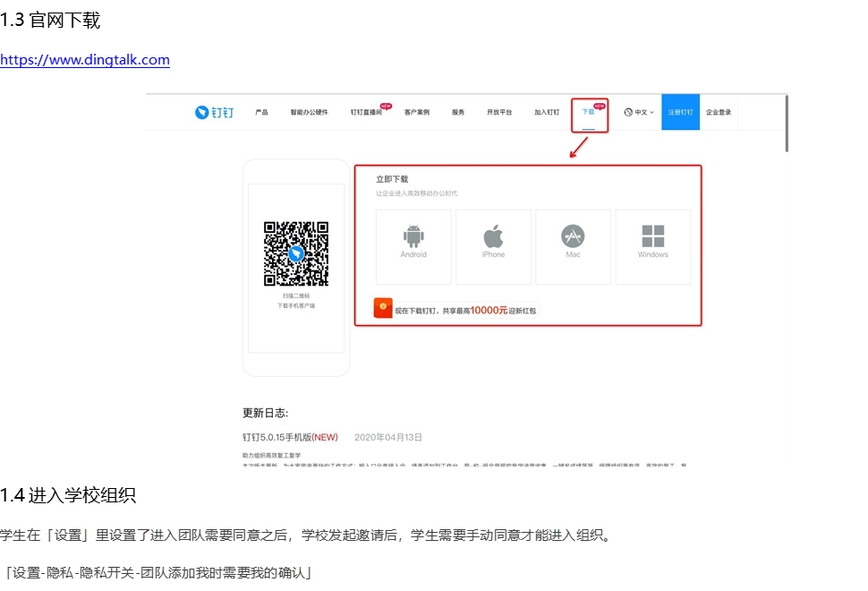Screen dimensions: 868x591
Task: Click the 2020年04月13日 date text
Action: (x=388, y=438)
